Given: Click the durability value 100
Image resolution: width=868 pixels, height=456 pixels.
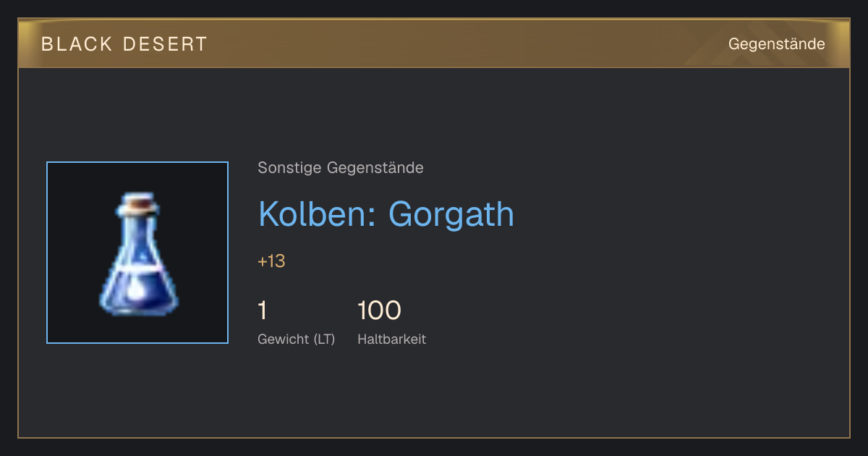Looking at the screenshot, I should coord(379,311).
